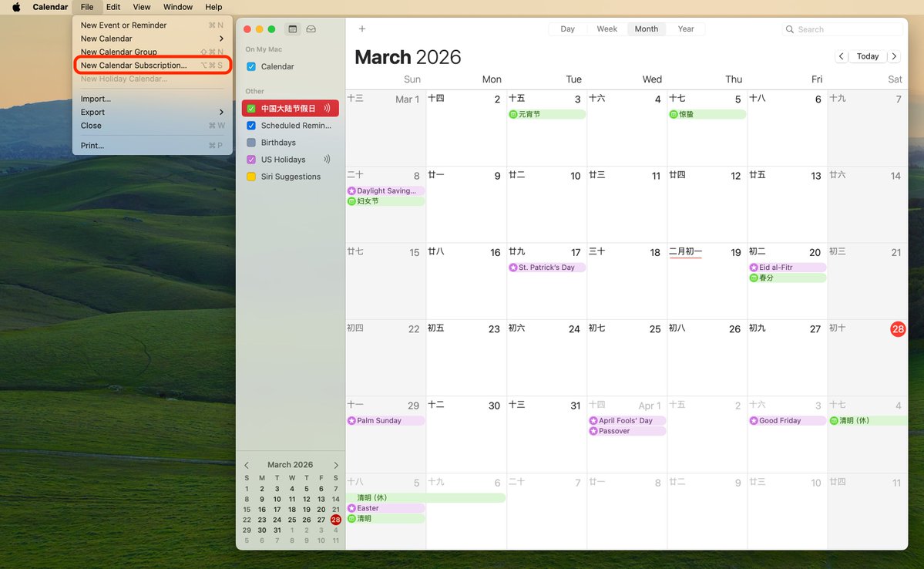The image size is (924, 569).
Task: Choose New Event or Reminder
Action: click(152, 25)
